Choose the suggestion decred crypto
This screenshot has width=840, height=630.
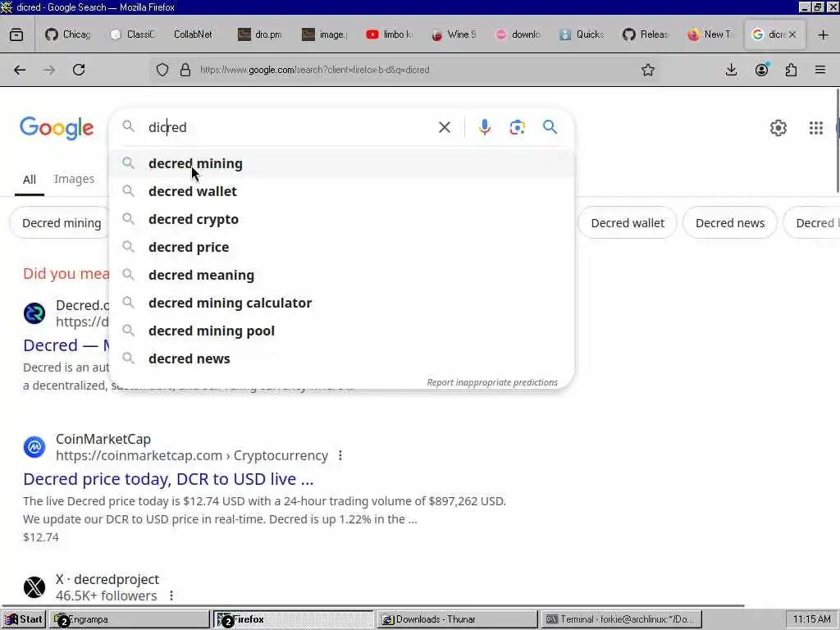[342, 219]
